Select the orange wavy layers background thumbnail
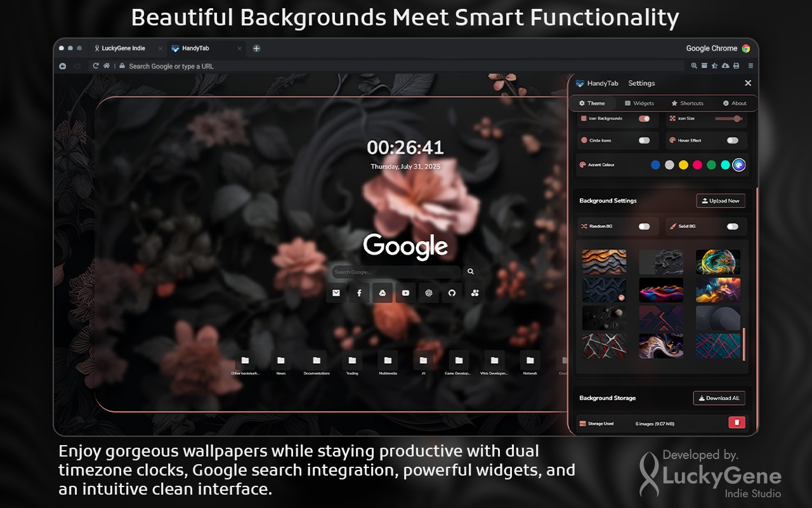 point(604,262)
